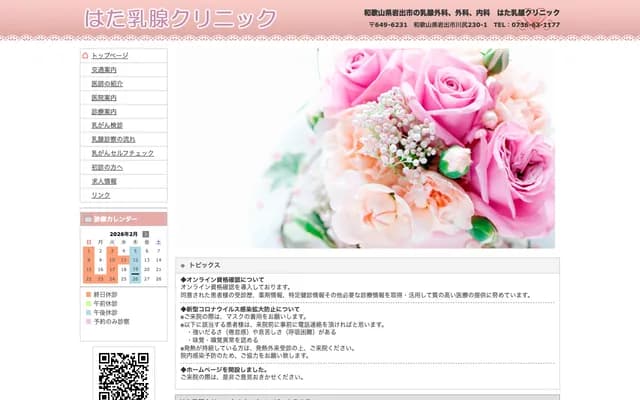Select highlighted date 26 in the calendar
640x400 pixels.
coord(136,279)
